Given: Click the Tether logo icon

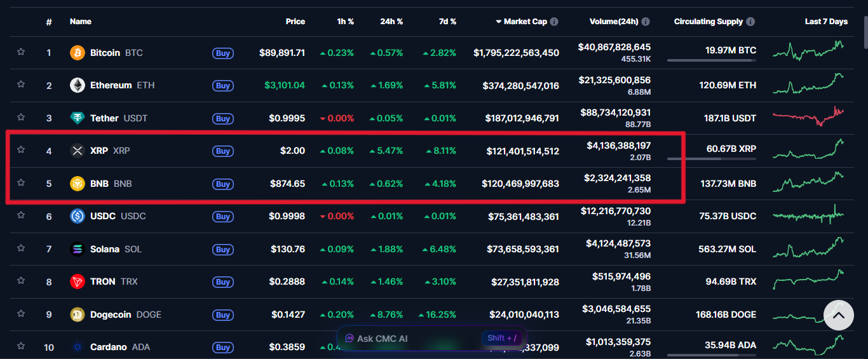Looking at the screenshot, I should 77,118.
